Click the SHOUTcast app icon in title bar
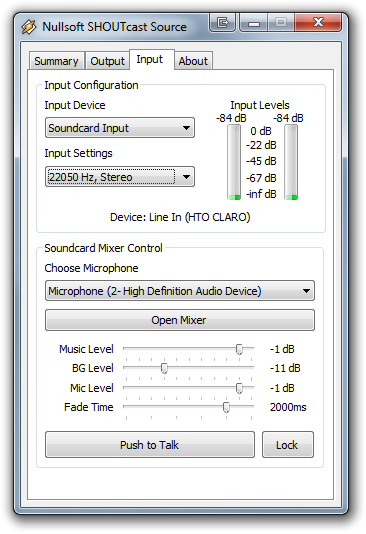Viewport: 366px width, 534px height. tap(29, 27)
